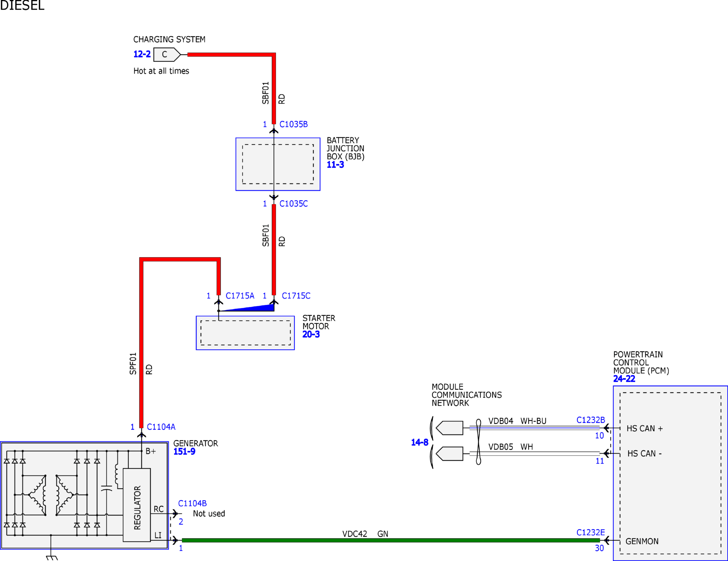Open charging system page link 12-2
Screen dimensions: 728x561
pos(142,54)
